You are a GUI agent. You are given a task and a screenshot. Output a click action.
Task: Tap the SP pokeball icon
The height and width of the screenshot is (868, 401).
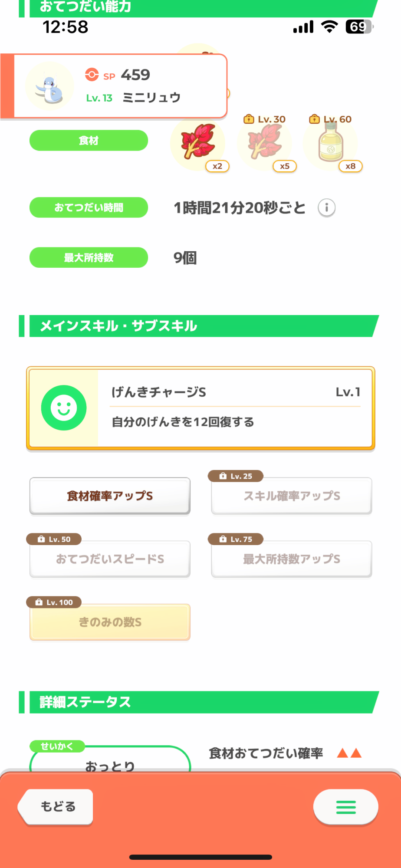(92, 75)
